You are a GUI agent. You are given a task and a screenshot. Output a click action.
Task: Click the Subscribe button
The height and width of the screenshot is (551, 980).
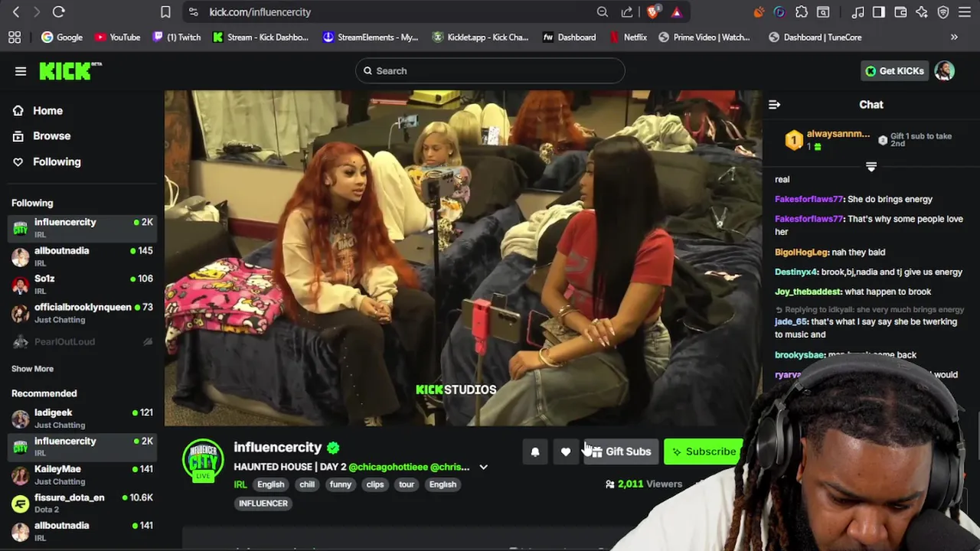coord(703,452)
